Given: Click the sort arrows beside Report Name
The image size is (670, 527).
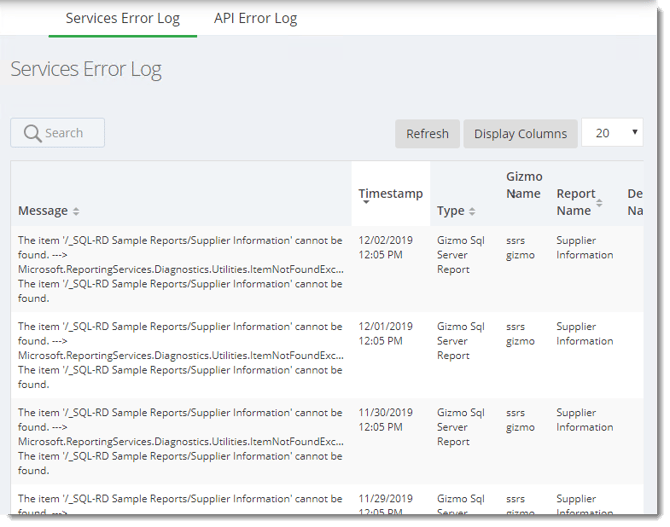Looking at the screenshot, I should (x=599, y=203).
